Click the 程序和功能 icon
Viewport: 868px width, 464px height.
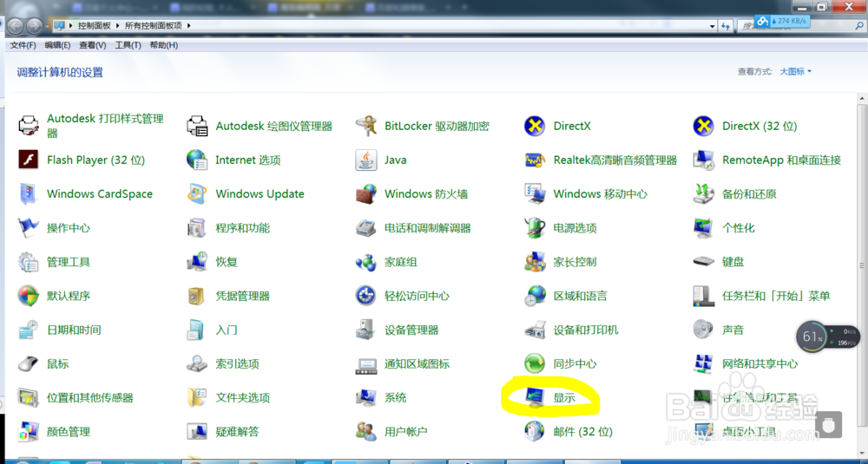(197, 228)
